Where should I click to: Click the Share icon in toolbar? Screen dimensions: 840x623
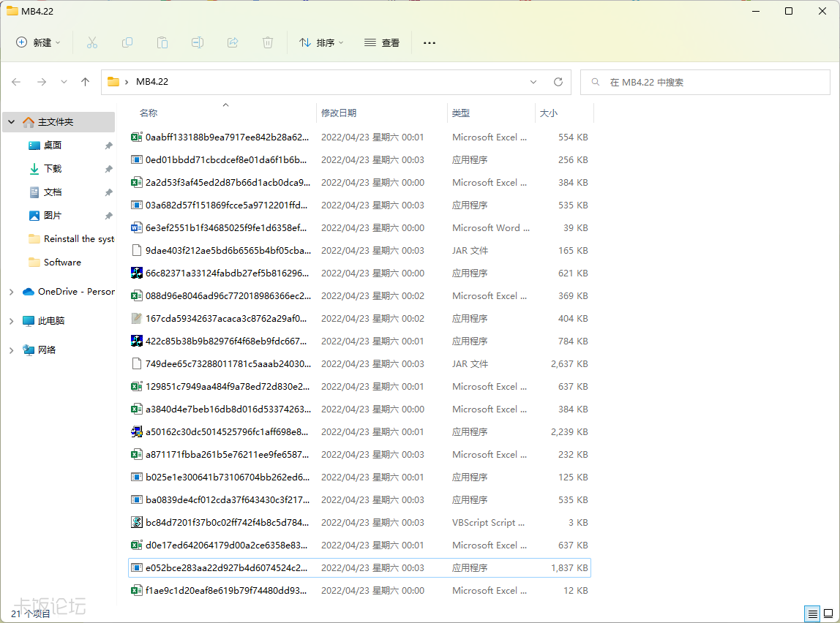233,42
